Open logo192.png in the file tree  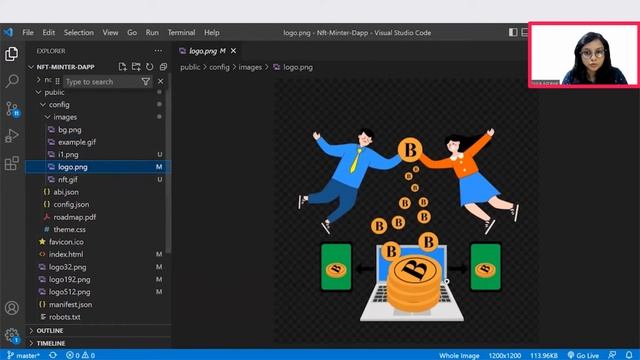pyautogui.click(x=69, y=280)
